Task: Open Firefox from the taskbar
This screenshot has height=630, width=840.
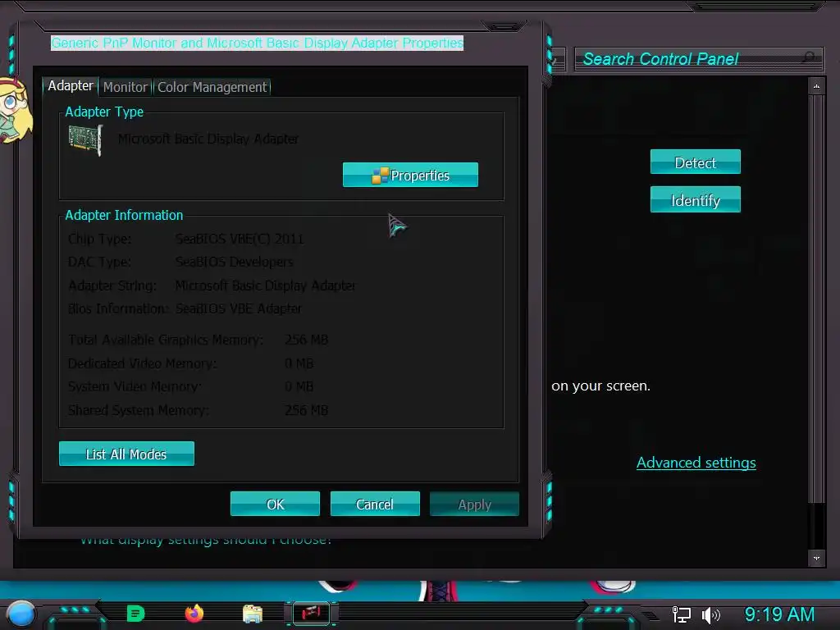Action: (x=194, y=614)
